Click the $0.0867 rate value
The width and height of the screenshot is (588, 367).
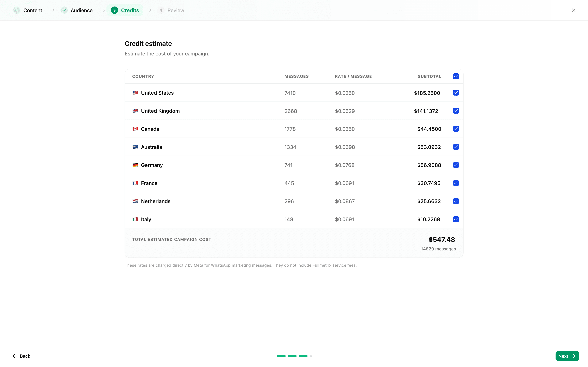point(345,201)
